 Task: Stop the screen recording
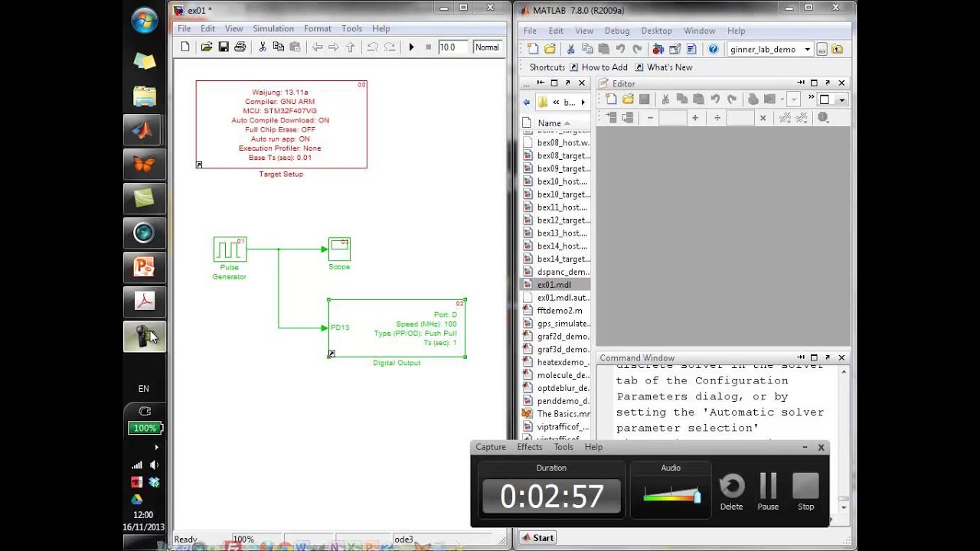[x=805, y=491]
